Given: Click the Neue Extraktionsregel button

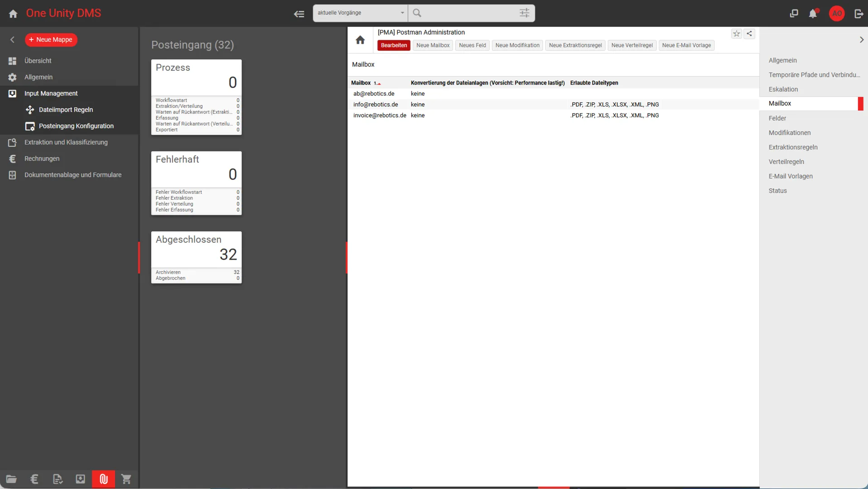Looking at the screenshot, I should [575, 45].
